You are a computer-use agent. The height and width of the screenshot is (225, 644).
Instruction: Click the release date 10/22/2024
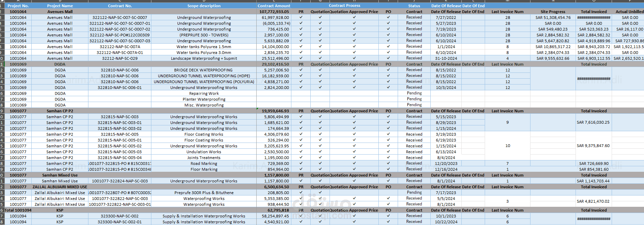pos(446,222)
